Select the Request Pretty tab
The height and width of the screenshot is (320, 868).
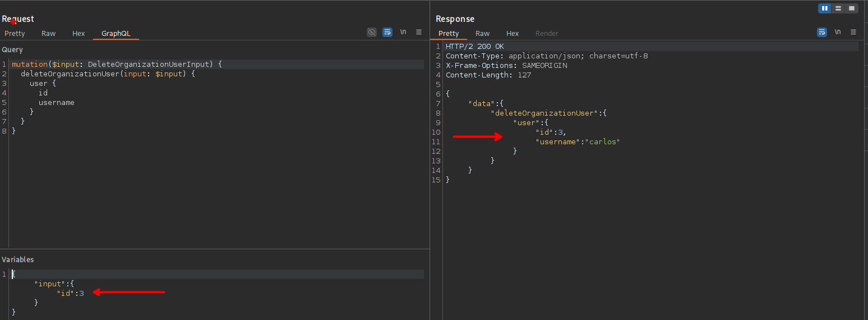15,34
